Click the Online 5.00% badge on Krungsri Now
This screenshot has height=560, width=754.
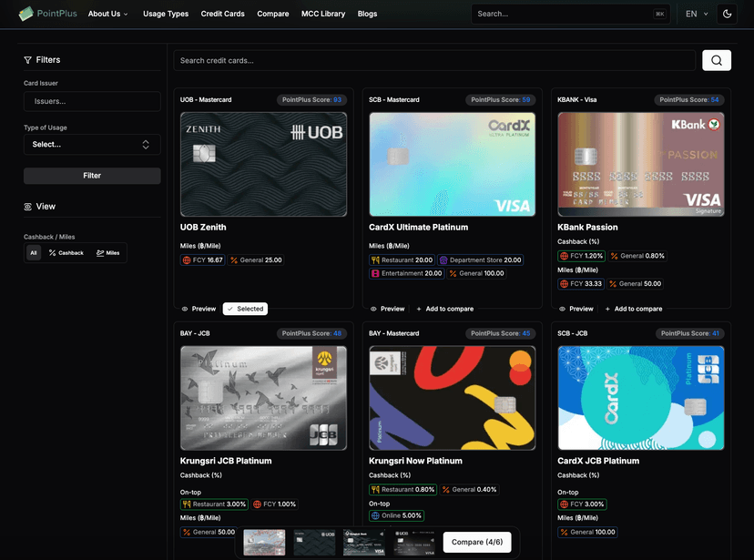tap(396, 515)
